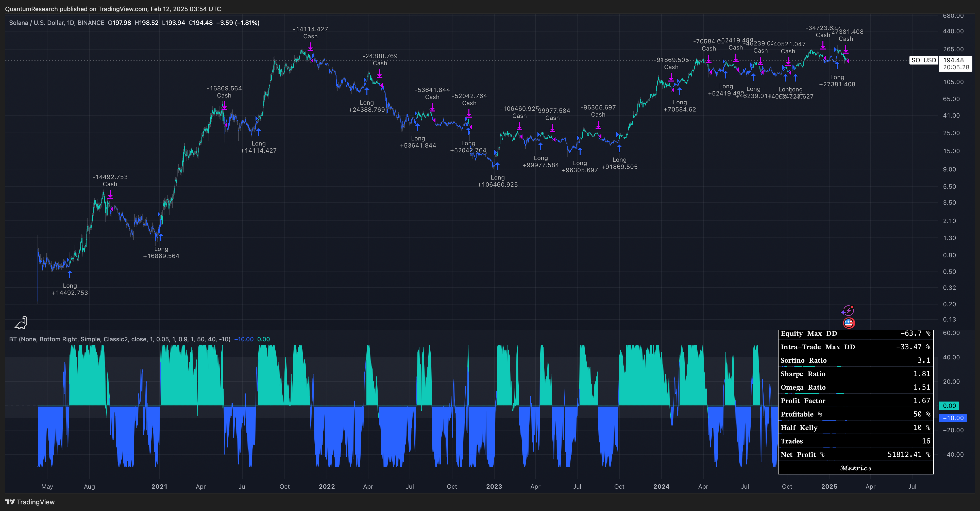The image size is (980, 511).
Task: Open the US flag economic event icon
Action: tap(849, 323)
